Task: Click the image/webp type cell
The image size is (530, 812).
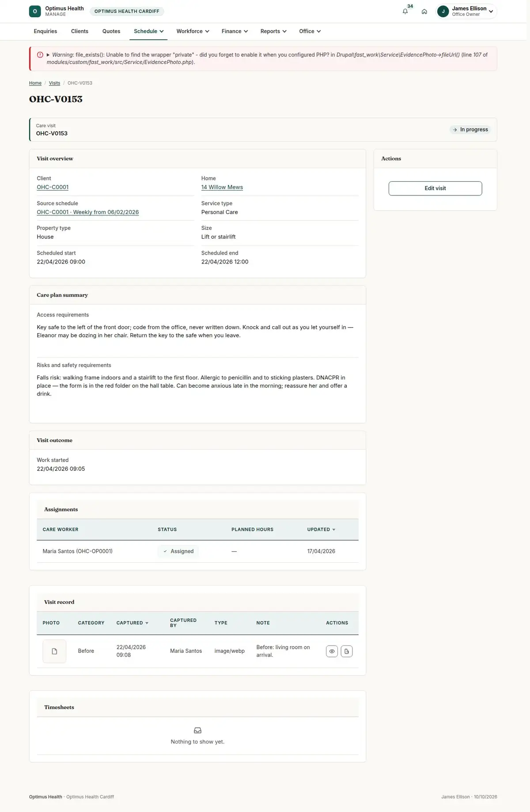Action: [230, 651]
